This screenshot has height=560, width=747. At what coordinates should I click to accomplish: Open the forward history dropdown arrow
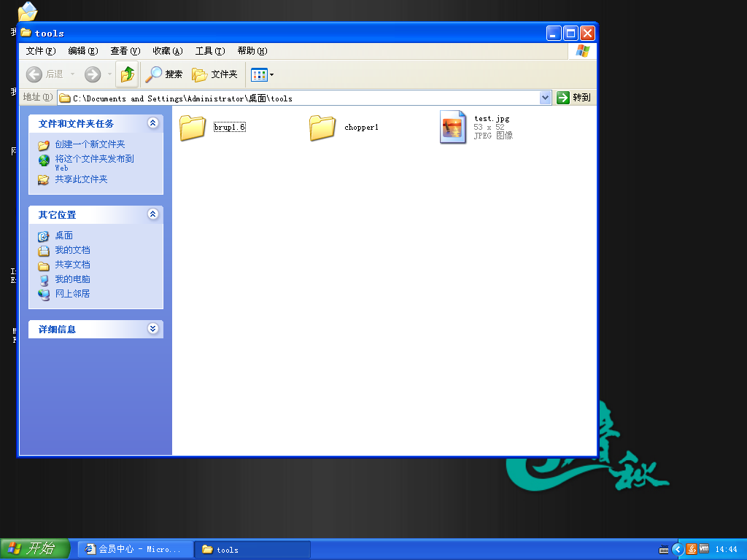click(x=109, y=74)
